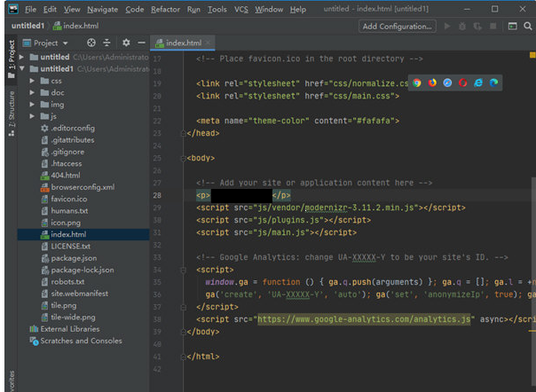Select browserconfig.xml in project tree
This screenshot has width=536, height=392.
[x=83, y=187]
